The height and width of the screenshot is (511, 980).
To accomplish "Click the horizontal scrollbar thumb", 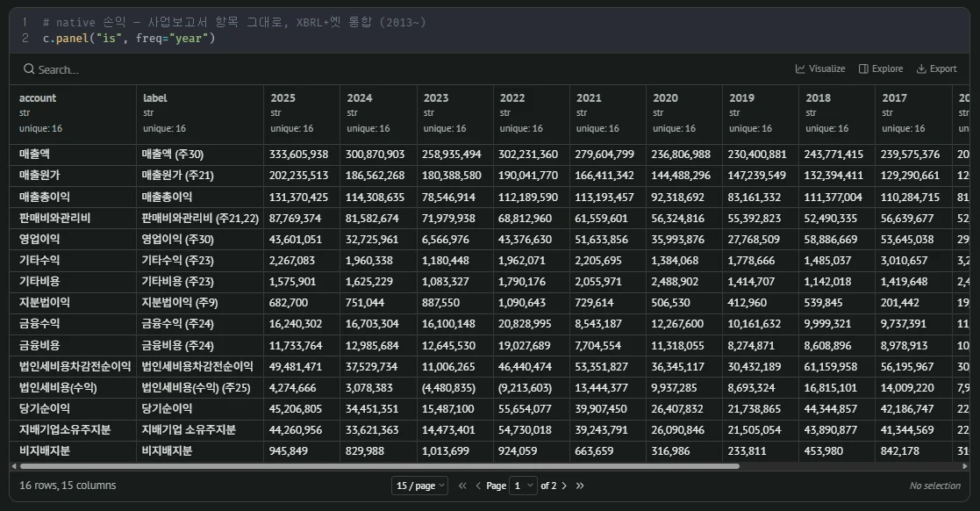I will click(379, 466).
